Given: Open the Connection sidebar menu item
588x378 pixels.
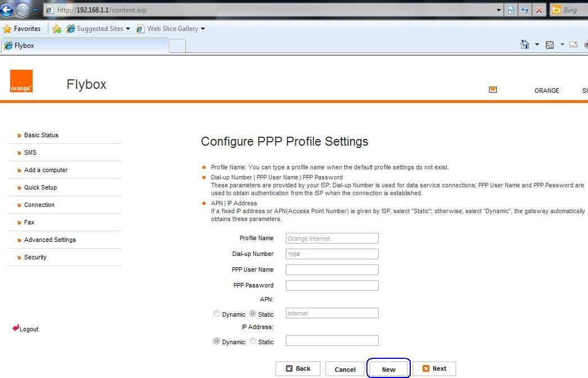Looking at the screenshot, I should coord(39,205).
